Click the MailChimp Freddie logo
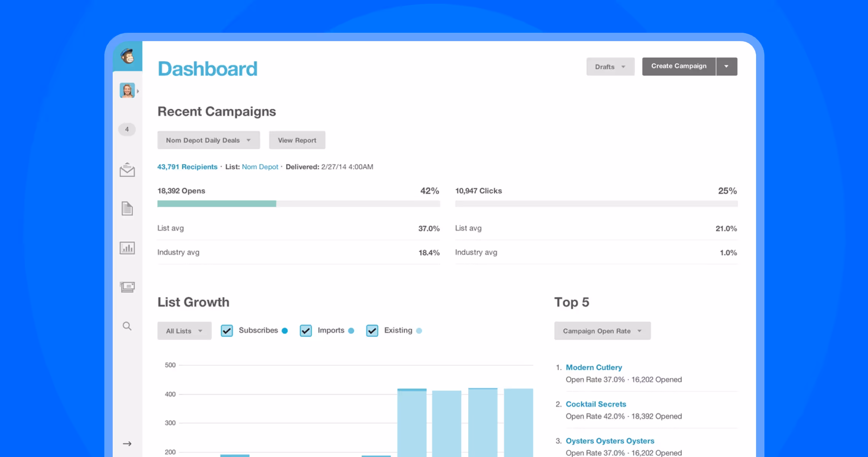 click(x=128, y=56)
